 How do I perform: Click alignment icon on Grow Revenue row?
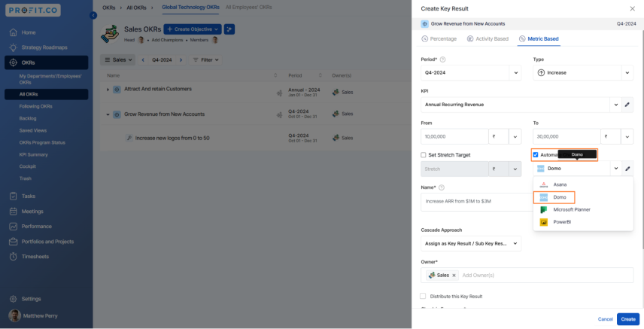click(x=279, y=115)
